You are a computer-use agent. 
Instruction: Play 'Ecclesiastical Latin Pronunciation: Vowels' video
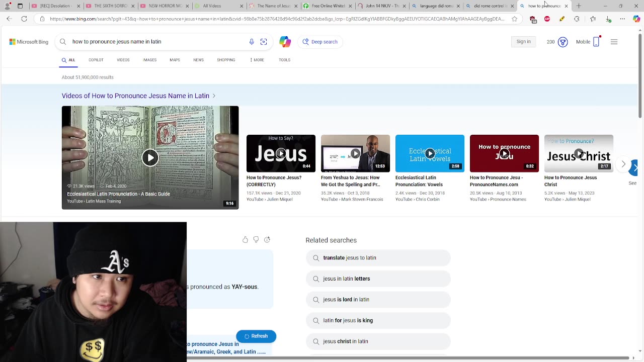[430, 153]
